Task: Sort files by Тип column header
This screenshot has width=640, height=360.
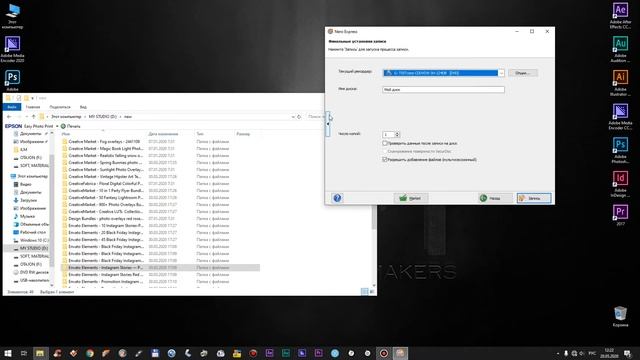Action: (200, 134)
